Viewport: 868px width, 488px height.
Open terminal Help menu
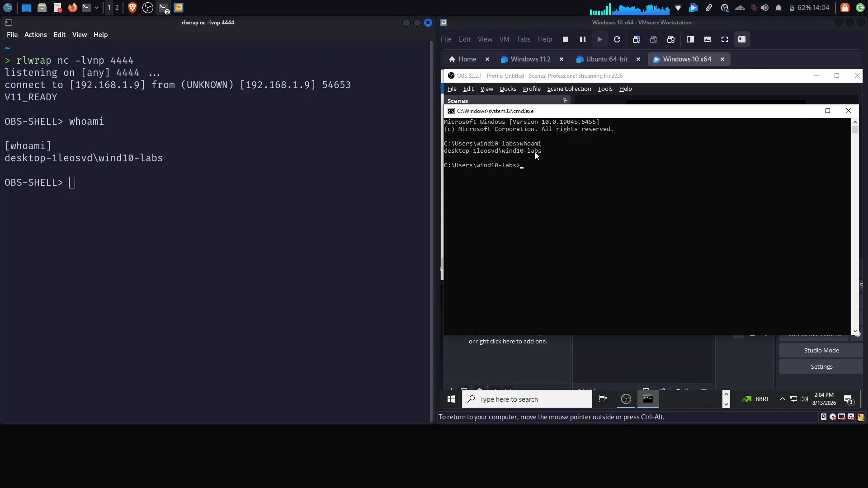point(100,35)
